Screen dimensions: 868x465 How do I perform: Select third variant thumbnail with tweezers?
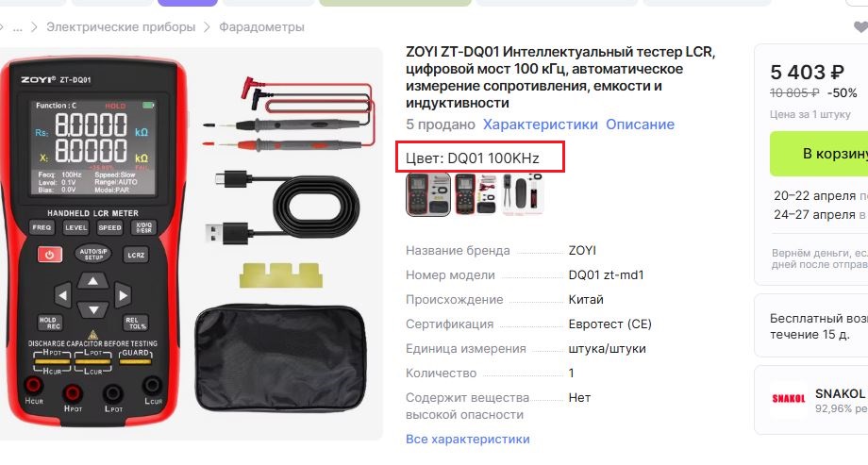coord(523,194)
